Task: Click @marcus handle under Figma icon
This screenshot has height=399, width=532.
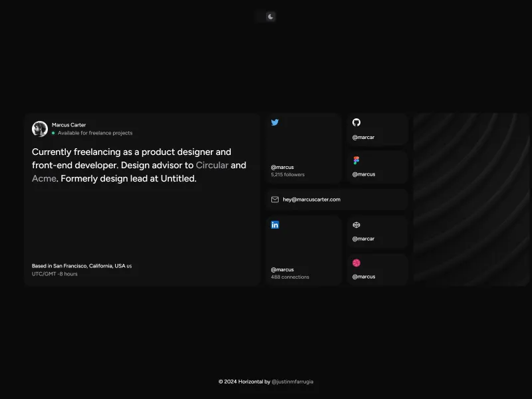Action: 364,174
